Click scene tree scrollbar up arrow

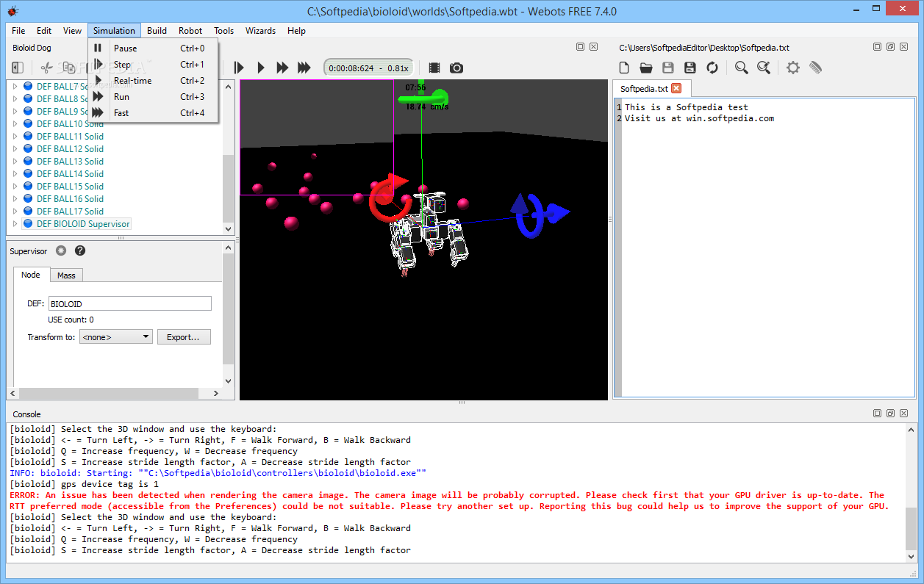228,87
